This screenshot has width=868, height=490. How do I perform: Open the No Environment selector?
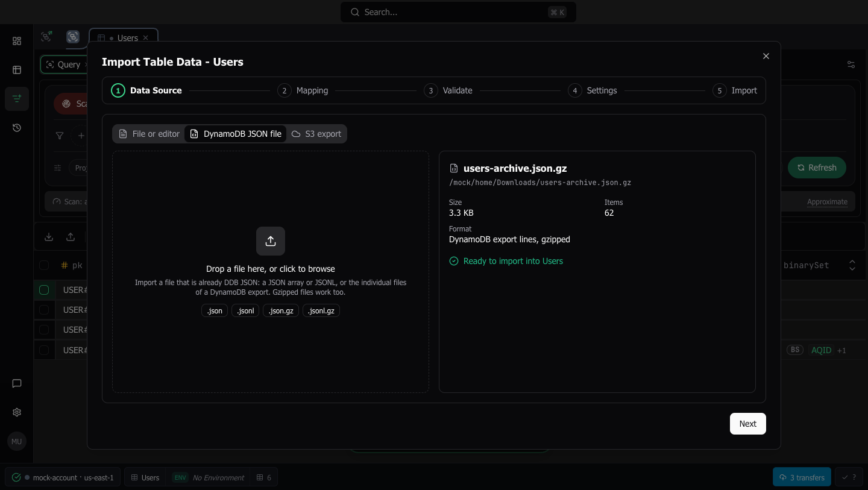tap(209, 477)
